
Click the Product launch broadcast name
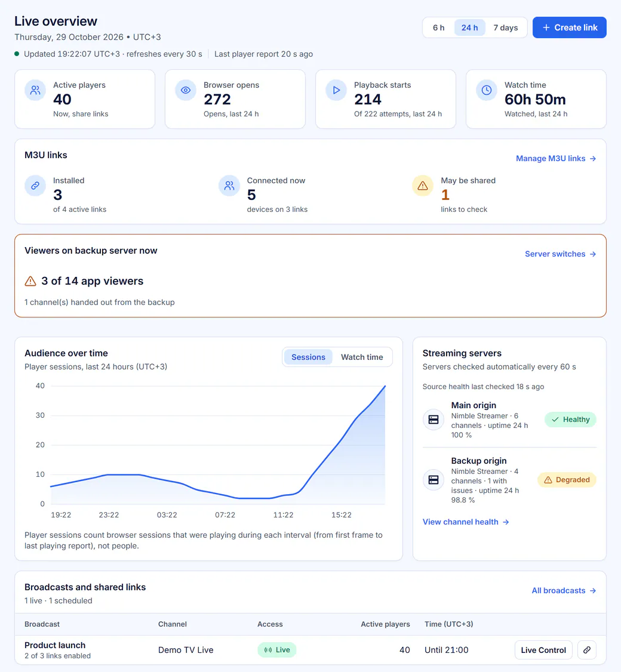click(x=55, y=645)
